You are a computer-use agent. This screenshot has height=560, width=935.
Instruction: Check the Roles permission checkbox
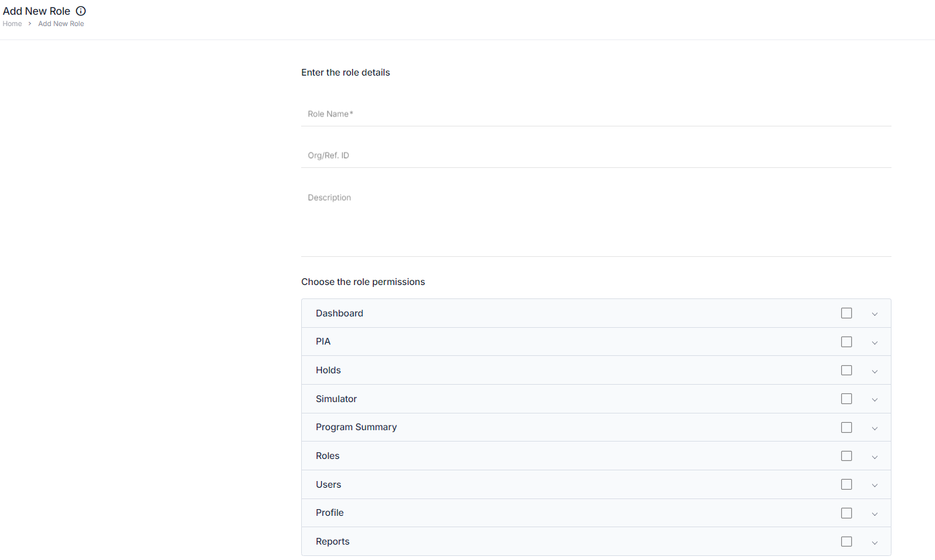tap(847, 456)
